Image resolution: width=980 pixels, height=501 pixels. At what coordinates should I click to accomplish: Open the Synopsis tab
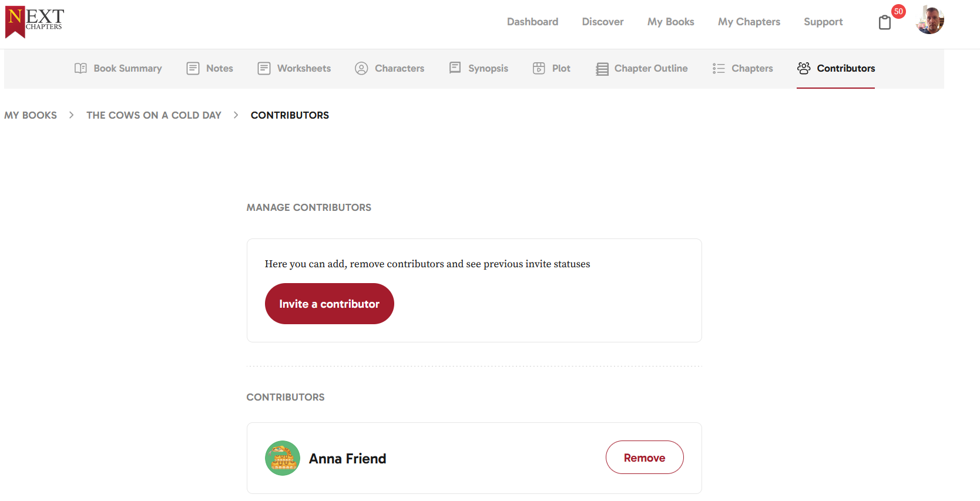478,68
